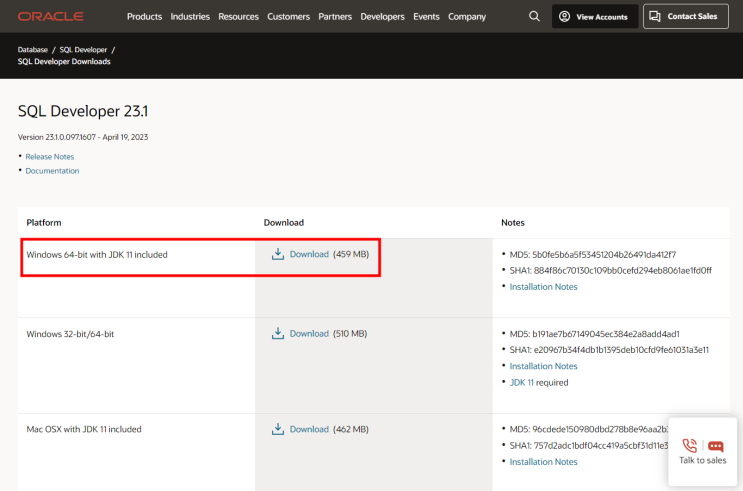The width and height of the screenshot is (743, 491).
Task: Open Installation Notes for Windows 32-bit/64-bit
Action: 544,366
